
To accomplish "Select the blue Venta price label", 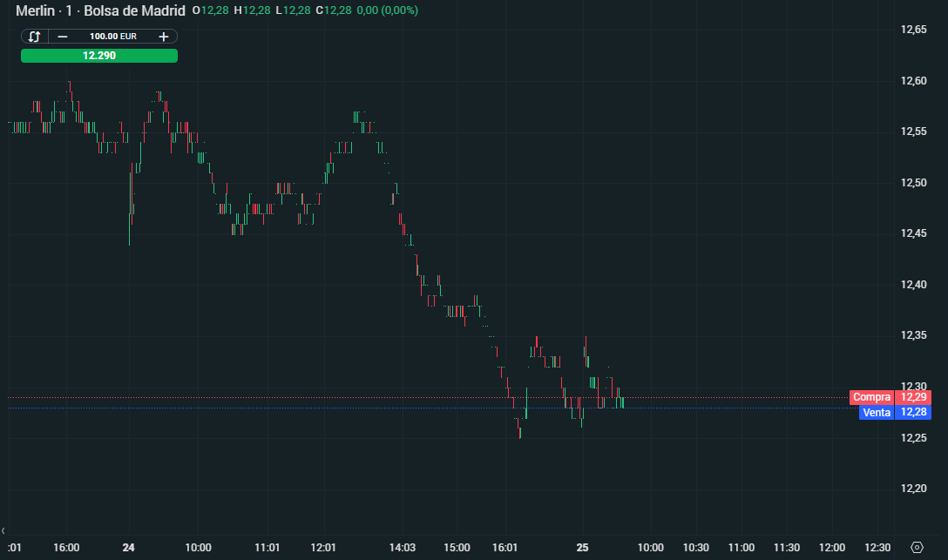I will (x=876, y=412).
